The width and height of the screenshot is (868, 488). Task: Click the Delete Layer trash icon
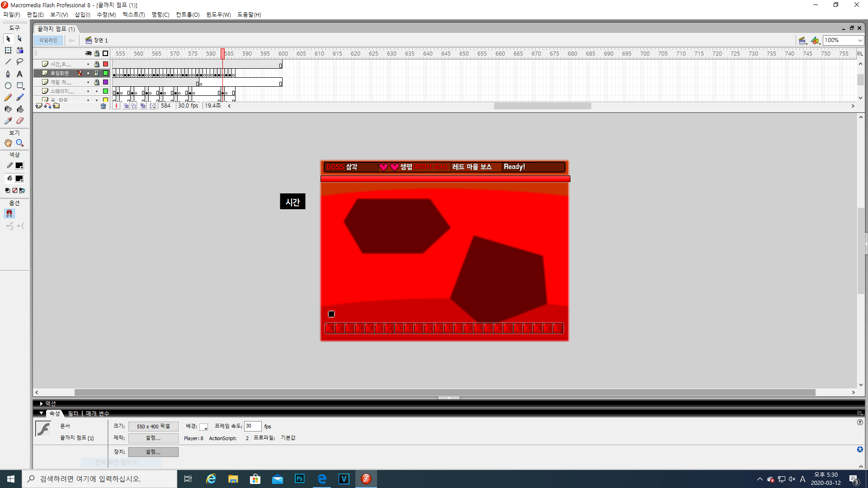tap(103, 106)
